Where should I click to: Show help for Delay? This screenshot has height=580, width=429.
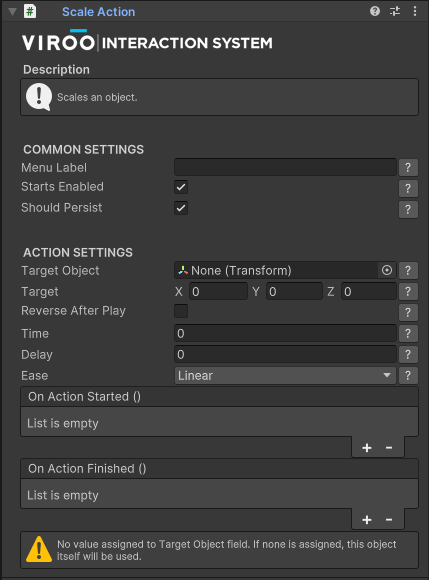click(x=408, y=355)
